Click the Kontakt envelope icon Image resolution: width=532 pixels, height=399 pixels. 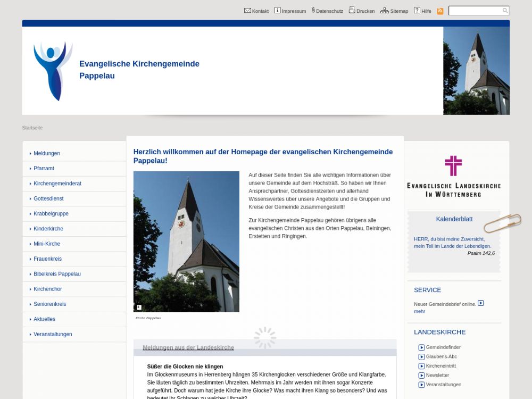click(247, 11)
